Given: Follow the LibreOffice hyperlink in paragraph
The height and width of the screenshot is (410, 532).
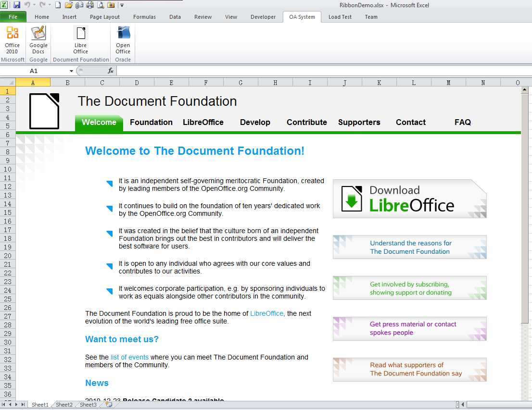Looking at the screenshot, I should [x=266, y=314].
